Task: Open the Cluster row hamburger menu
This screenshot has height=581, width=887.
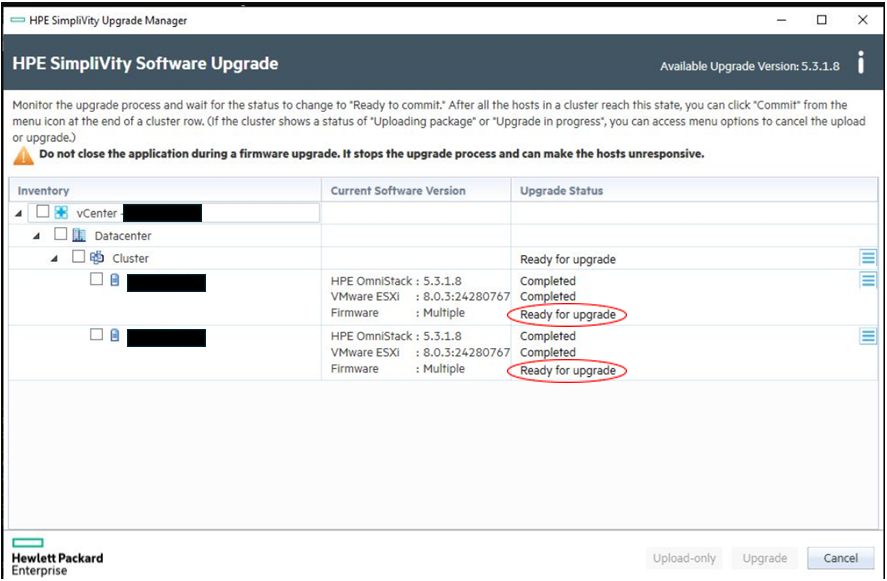Action: (x=868, y=259)
